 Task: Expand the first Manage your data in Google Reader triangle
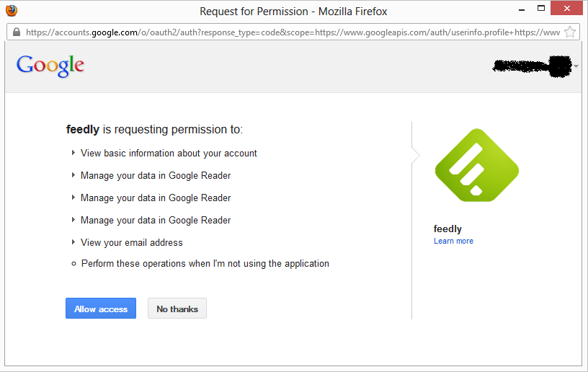(73, 175)
